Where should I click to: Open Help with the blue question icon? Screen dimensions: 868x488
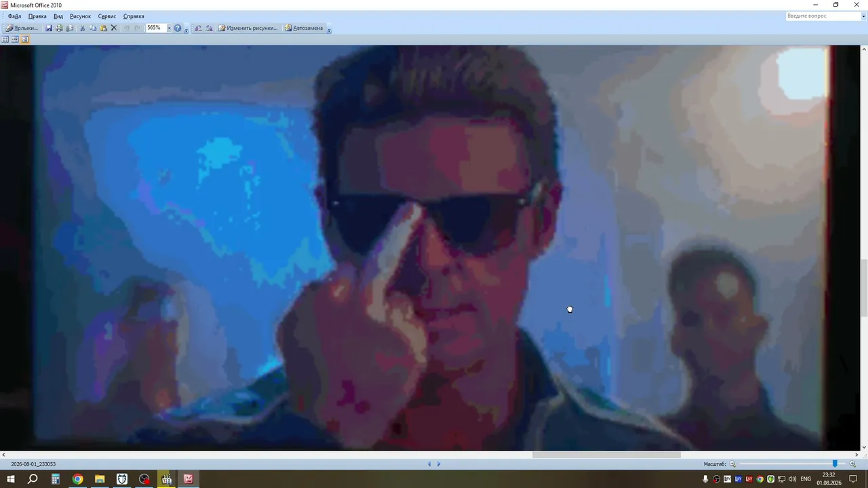178,28
